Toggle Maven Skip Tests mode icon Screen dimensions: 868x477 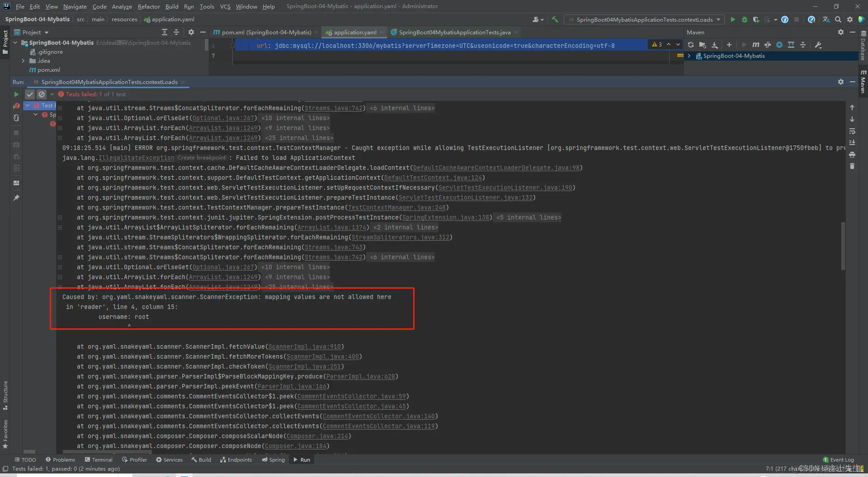pos(779,45)
